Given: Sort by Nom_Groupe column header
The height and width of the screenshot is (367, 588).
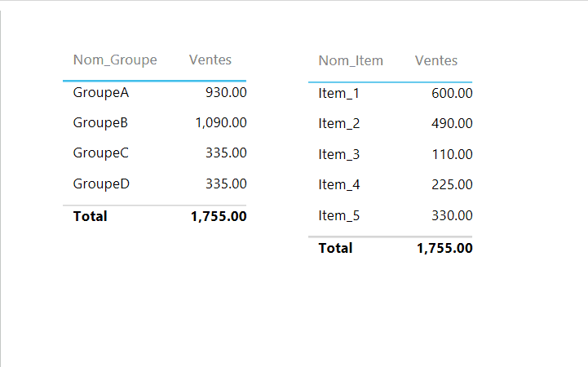Looking at the screenshot, I should point(115,60).
